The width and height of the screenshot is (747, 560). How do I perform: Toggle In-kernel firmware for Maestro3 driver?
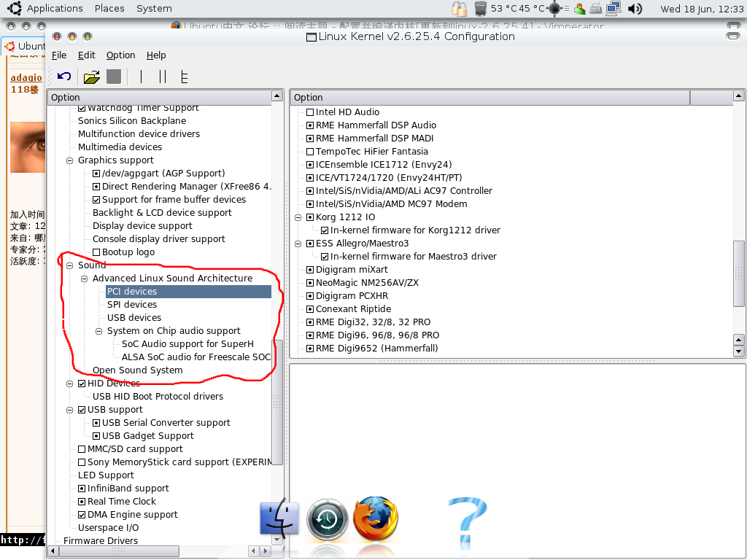click(x=325, y=257)
